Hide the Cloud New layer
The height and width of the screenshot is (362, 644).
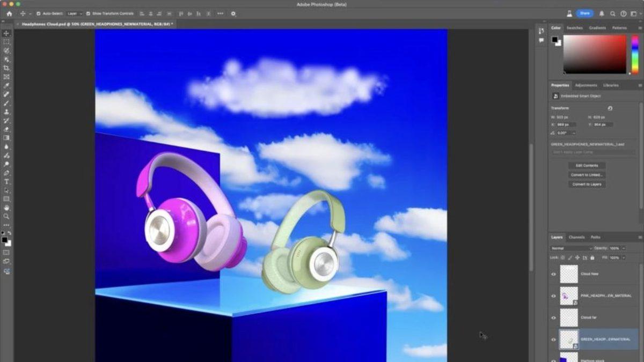click(x=553, y=274)
